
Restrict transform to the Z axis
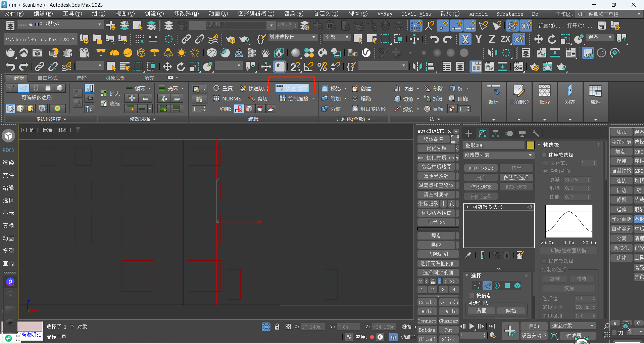[x=492, y=39]
